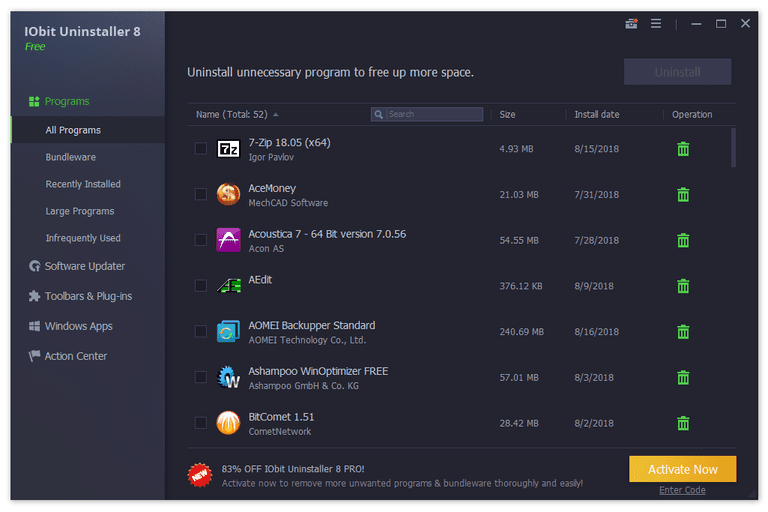The width and height of the screenshot is (768, 512).
Task: Click the 376.12 KB size value
Action: pos(521,286)
